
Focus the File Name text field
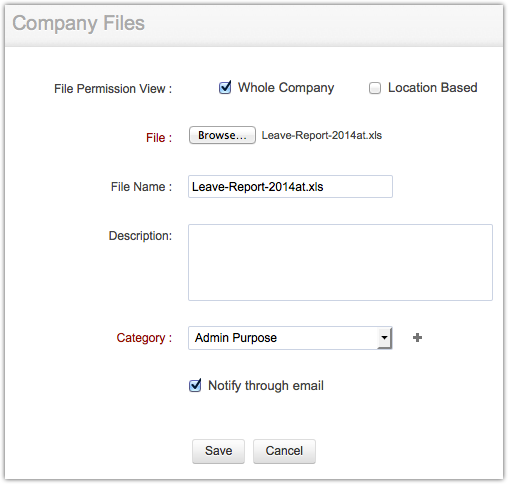click(x=290, y=187)
